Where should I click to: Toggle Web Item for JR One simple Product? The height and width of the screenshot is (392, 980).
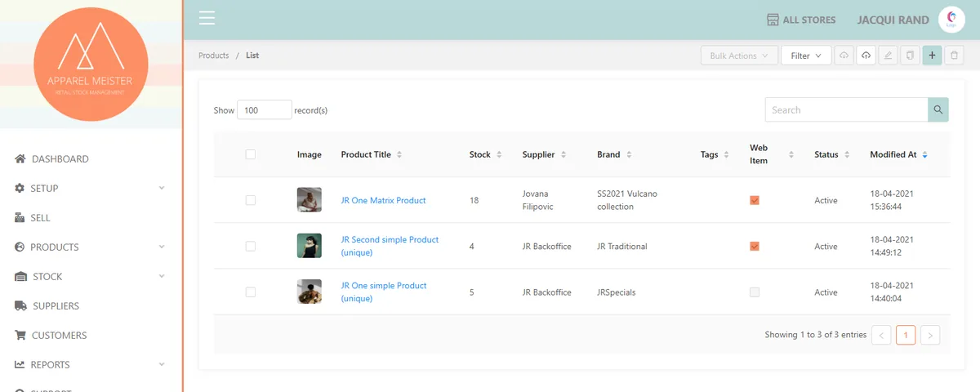[755, 292]
